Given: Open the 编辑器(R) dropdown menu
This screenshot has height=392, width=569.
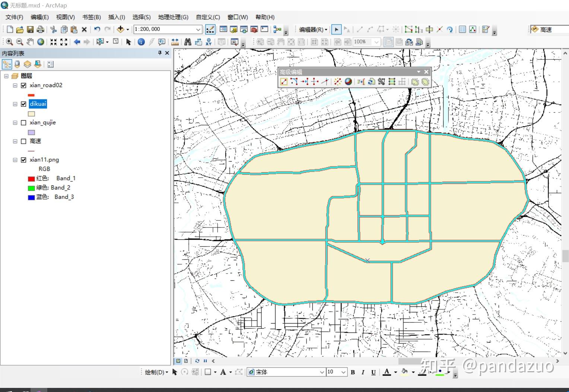Looking at the screenshot, I should click(x=312, y=29).
